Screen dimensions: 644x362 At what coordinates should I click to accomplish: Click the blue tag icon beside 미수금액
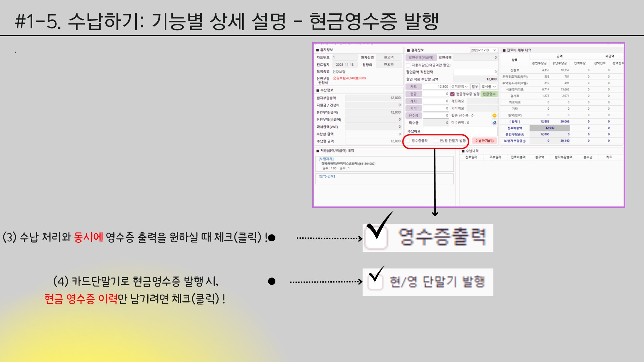[x=494, y=123]
